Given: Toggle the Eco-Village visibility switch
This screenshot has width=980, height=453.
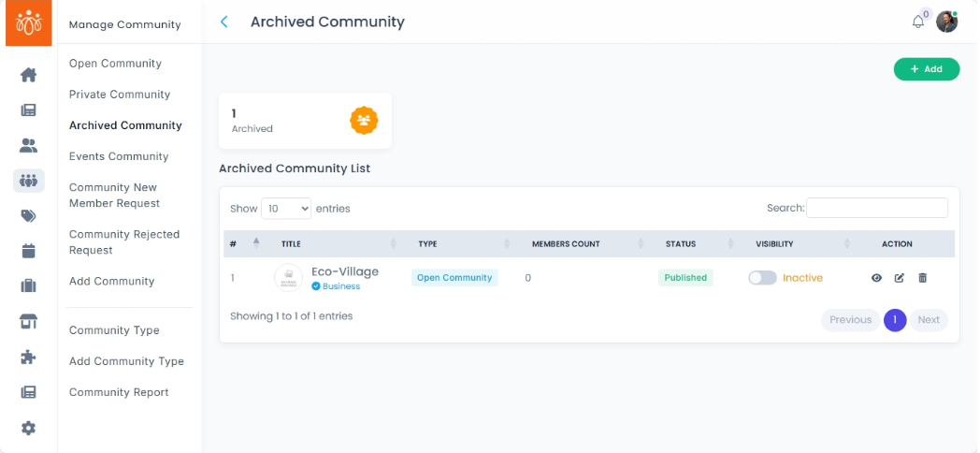Looking at the screenshot, I should 762,278.
